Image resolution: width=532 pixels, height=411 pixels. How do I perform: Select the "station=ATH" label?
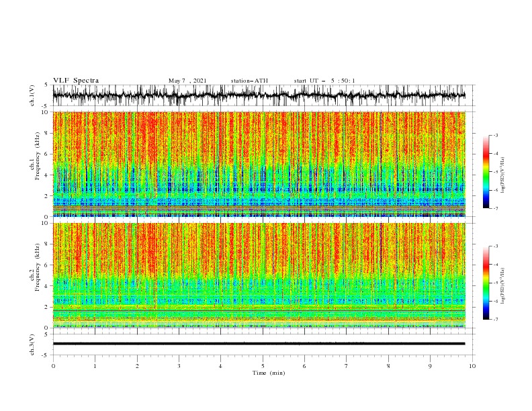[x=249, y=81]
